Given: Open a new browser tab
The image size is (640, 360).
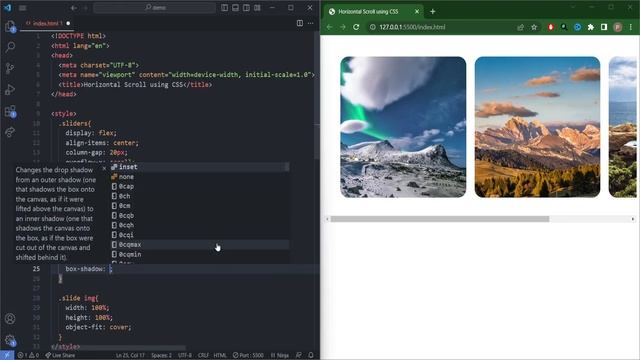Looking at the screenshot, I should pyautogui.click(x=433, y=11).
